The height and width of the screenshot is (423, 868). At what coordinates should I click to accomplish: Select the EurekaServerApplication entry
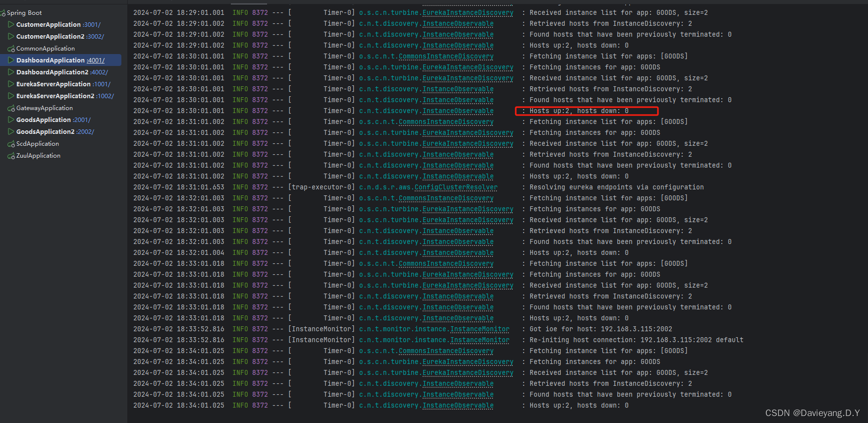click(x=54, y=84)
